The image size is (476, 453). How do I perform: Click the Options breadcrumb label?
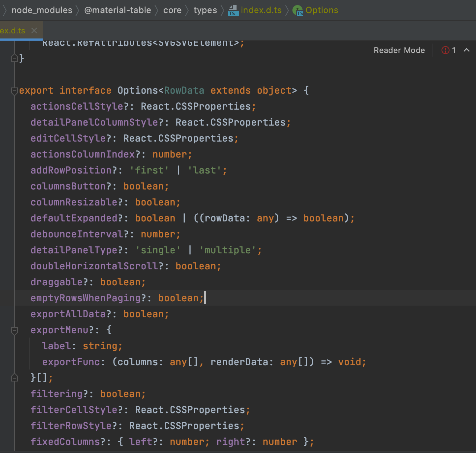(321, 10)
